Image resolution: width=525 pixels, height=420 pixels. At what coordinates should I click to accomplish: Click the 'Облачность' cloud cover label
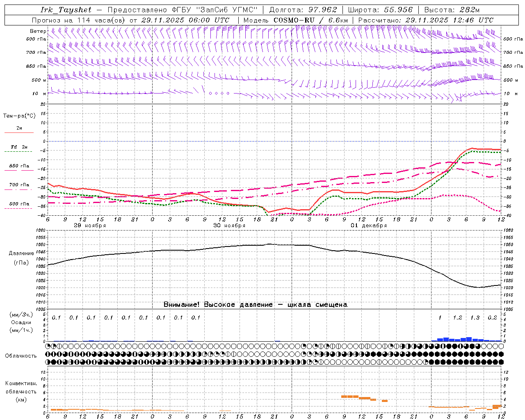[x=21, y=356]
